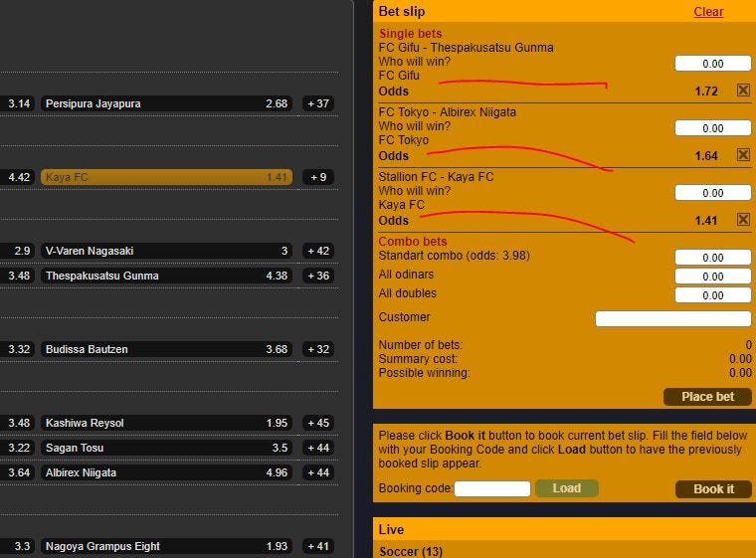This screenshot has width=756, height=558.
Task: Select draw odds 3.3 in Nagoya Grampus row
Action: click(17, 546)
